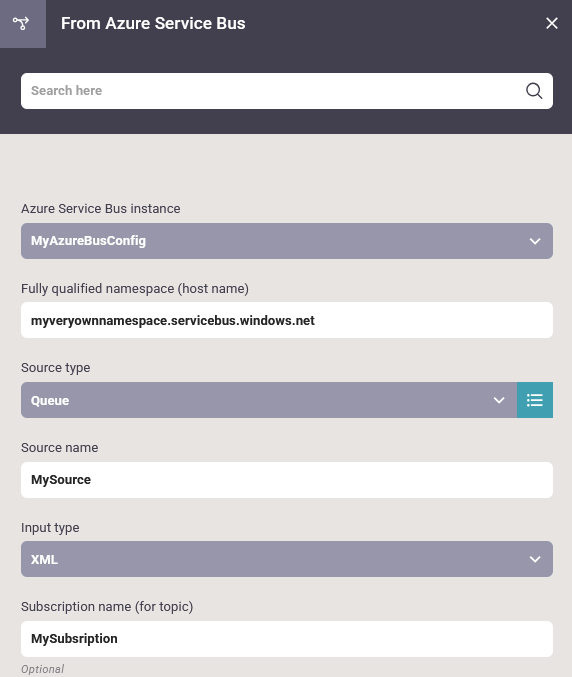This screenshot has height=677, width=572.
Task: Click the chevron on the XML dropdown
Action: point(535,560)
